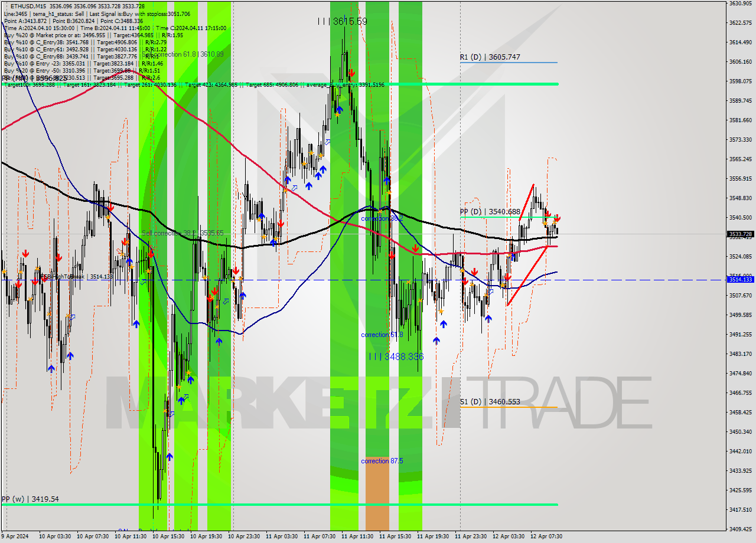The image size is (756, 543).
Task: Click the tema_h1_status: Sell status line
Action: pyautogui.click(x=97, y=14)
